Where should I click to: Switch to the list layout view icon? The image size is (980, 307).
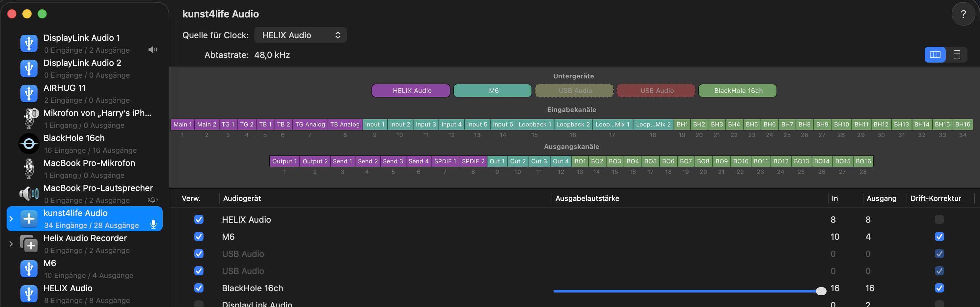pos(956,55)
